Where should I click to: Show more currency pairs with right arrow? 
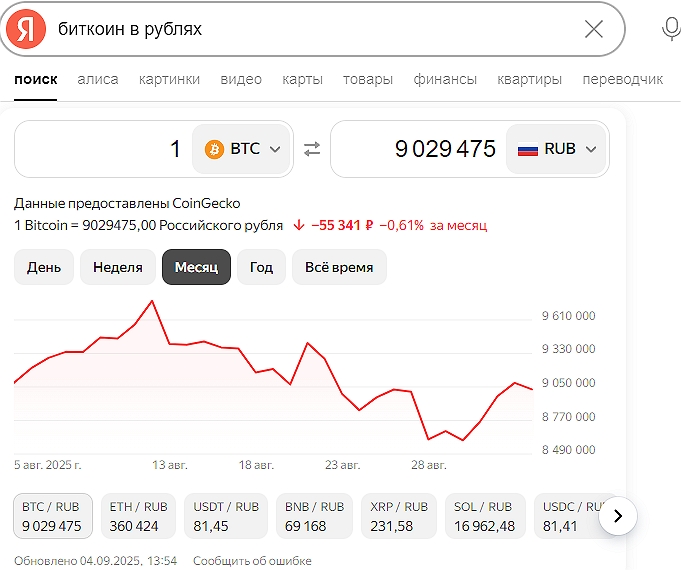[x=618, y=516]
